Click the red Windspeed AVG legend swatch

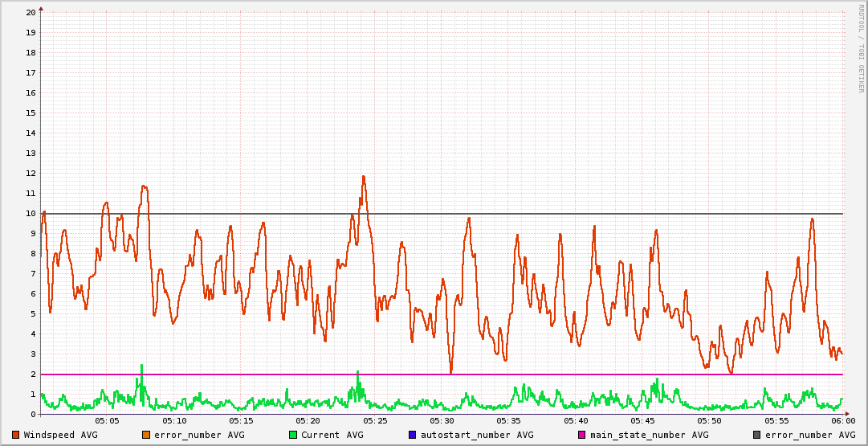click(x=16, y=435)
